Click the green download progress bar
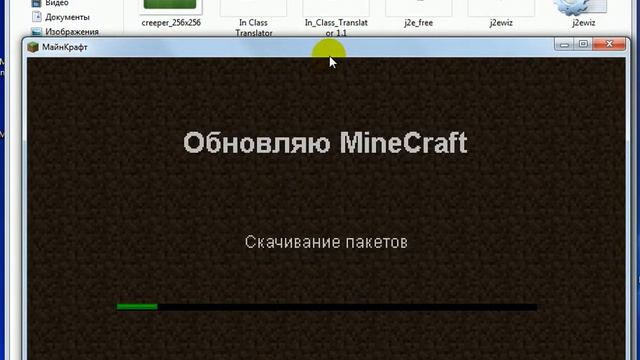The width and height of the screenshot is (640, 360). click(137, 307)
